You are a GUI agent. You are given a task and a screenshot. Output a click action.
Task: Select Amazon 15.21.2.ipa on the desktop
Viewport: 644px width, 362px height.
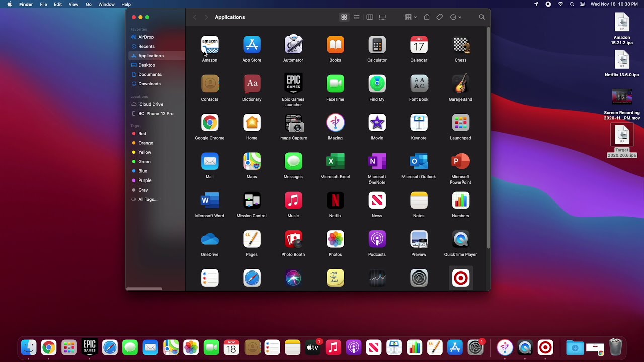(622, 30)
